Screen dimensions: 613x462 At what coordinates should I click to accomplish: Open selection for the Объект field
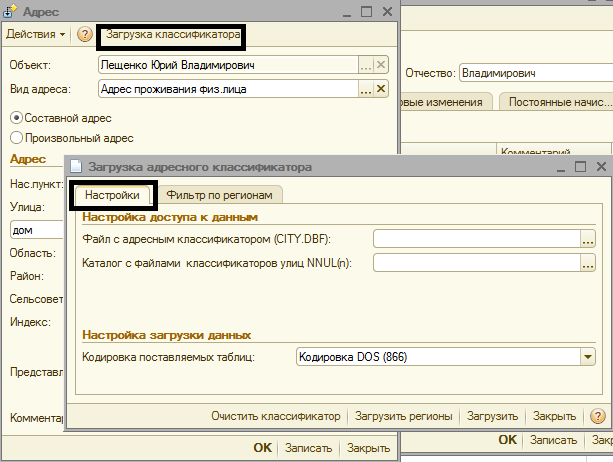366,65
